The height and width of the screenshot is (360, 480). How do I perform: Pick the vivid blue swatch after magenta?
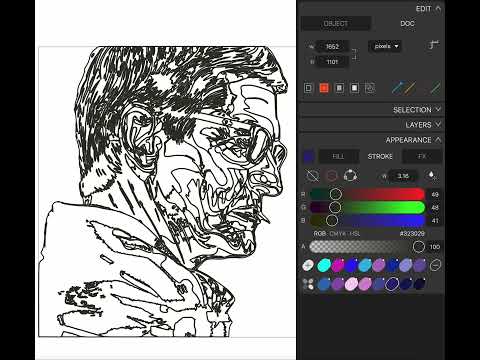pyautogui.click(x=351, y=265)
